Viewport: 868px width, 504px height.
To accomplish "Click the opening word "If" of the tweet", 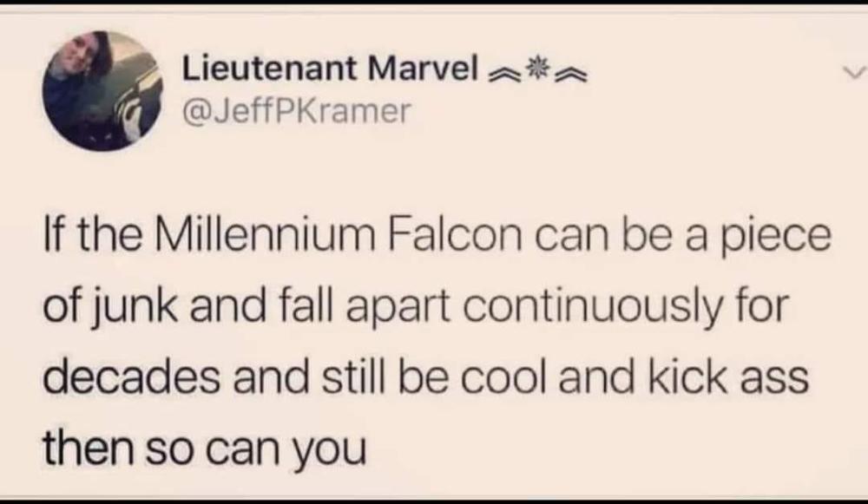I will pos(55,234).
